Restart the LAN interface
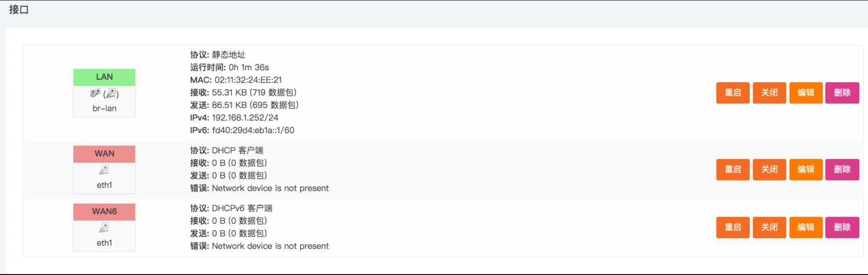This screenshot has width=868, height=275. coord(732,93)
